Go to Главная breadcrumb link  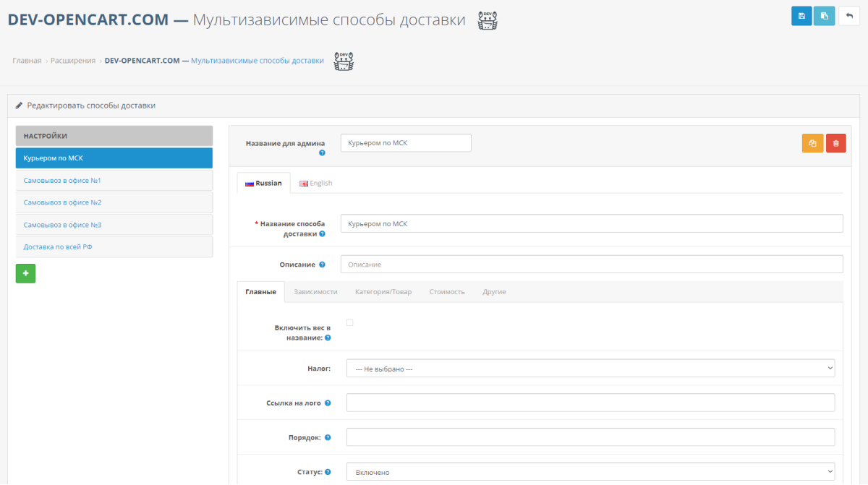click(x=27, y=61)
